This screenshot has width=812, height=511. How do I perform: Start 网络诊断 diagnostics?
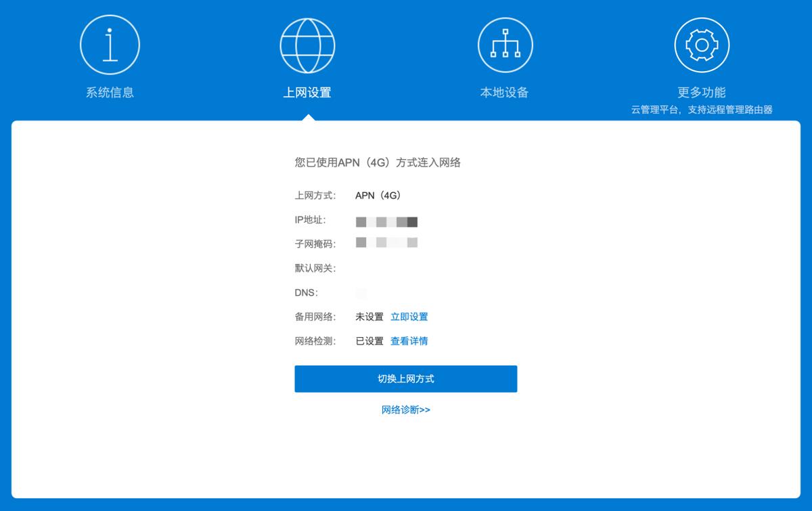coord(405,409)
